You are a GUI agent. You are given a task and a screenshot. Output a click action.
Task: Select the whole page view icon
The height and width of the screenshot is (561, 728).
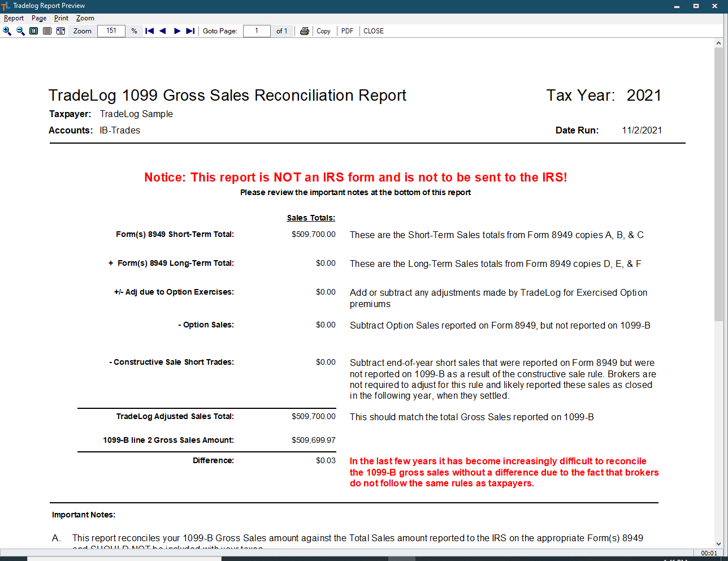click(x=34, y=31)
